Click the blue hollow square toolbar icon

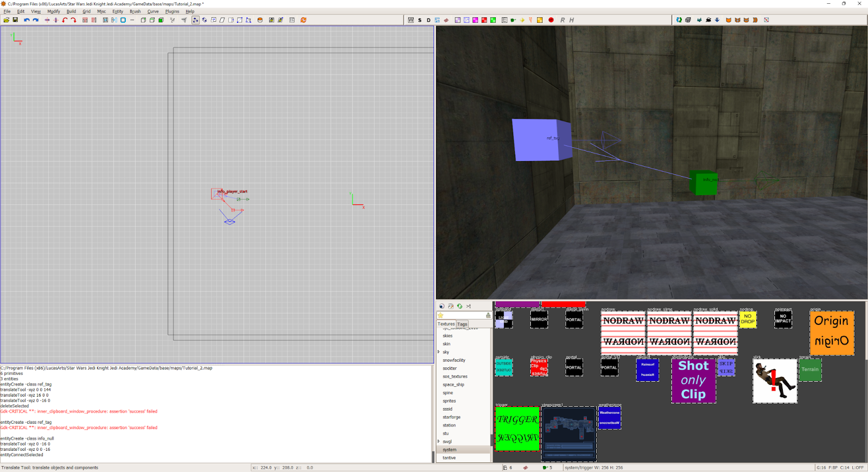(x=123, y=20)
